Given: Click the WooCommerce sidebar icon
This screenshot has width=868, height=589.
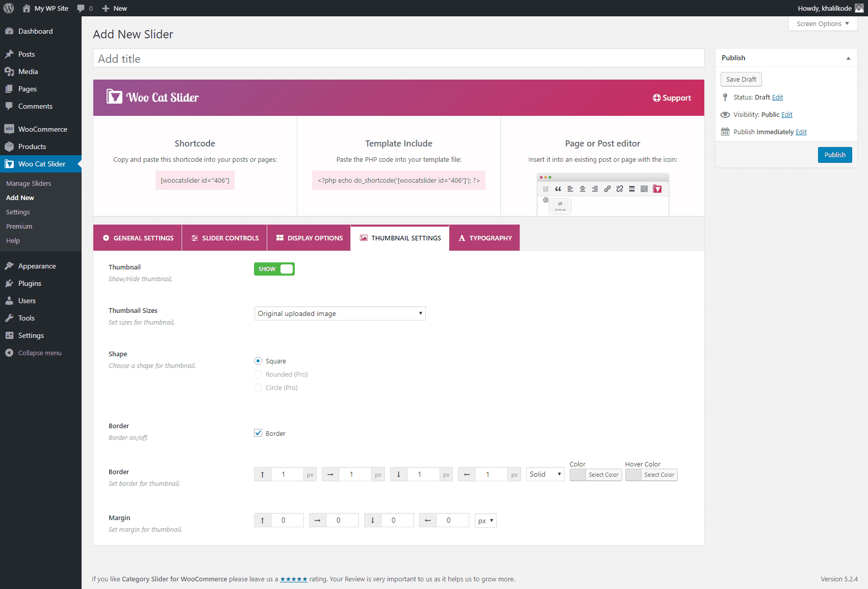Looking at the screenshot, I should coord(9,129).
